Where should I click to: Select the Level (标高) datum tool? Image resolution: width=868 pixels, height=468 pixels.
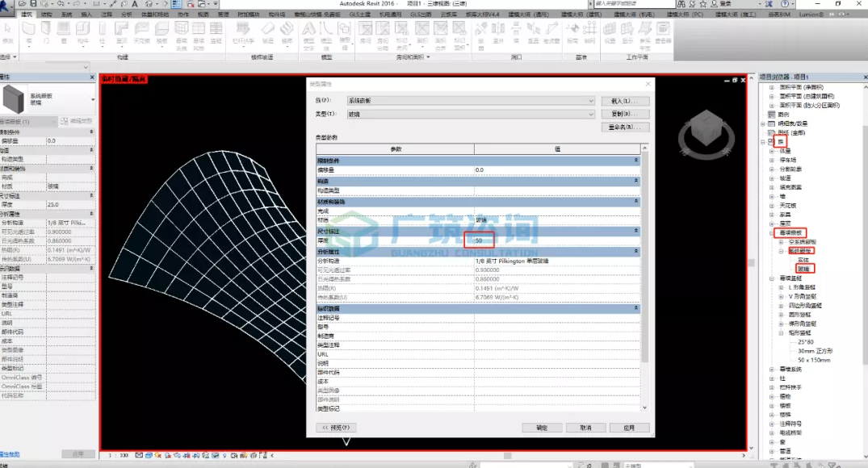[572, 32]
